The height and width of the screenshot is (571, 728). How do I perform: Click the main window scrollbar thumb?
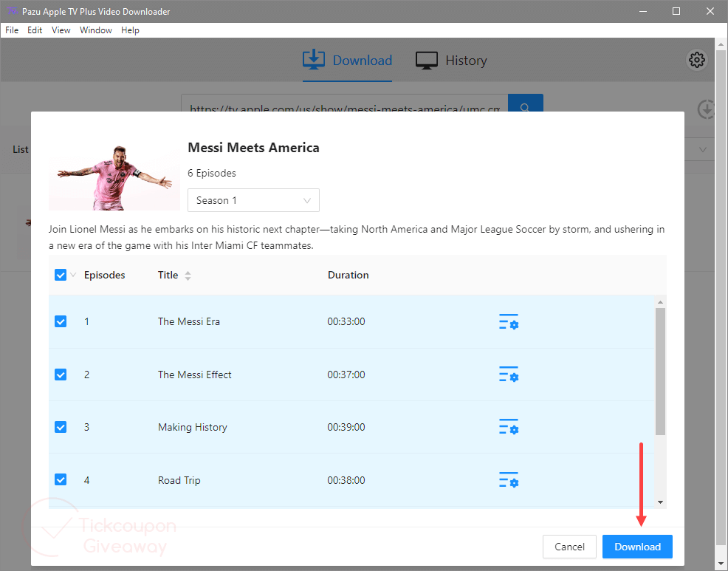(721, 298)
